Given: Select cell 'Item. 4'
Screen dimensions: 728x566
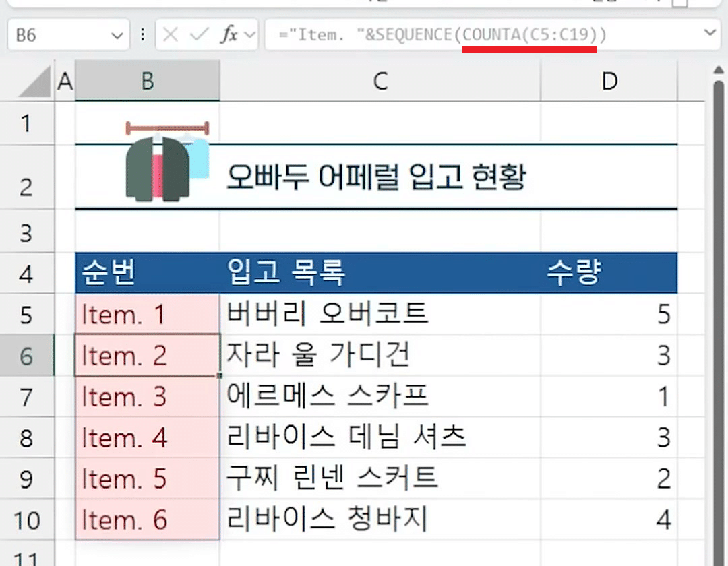Looking at the screenshot, I should 147,437.
